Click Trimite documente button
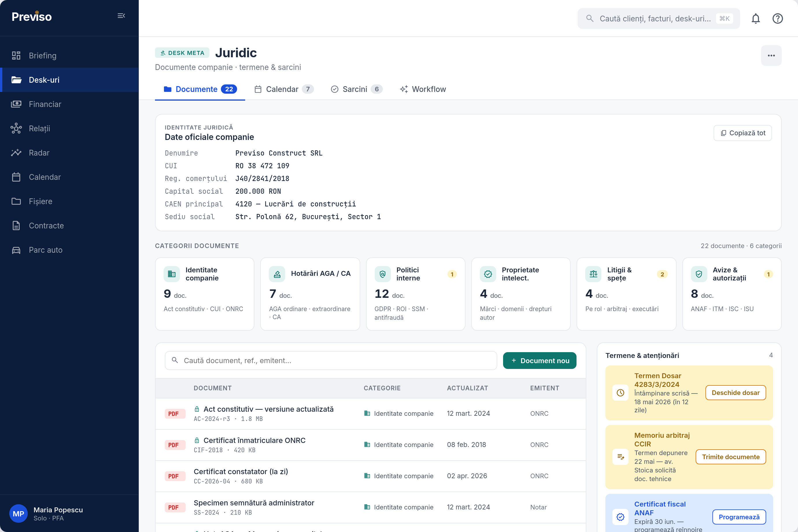 [731, 457]
